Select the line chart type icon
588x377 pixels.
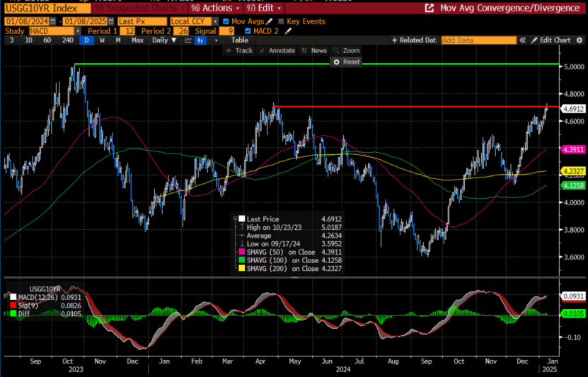[x=188, y=40]
